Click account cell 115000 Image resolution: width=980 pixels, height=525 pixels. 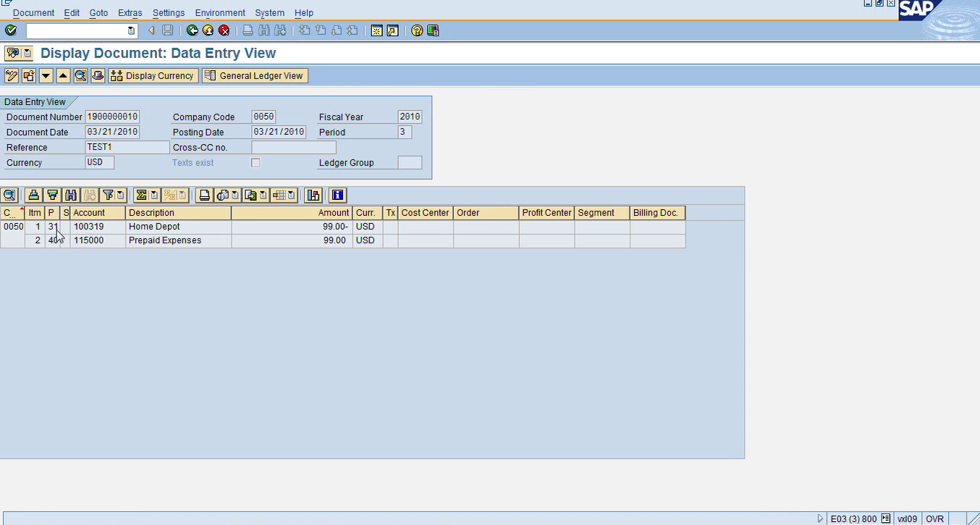[x=98, y=240]
